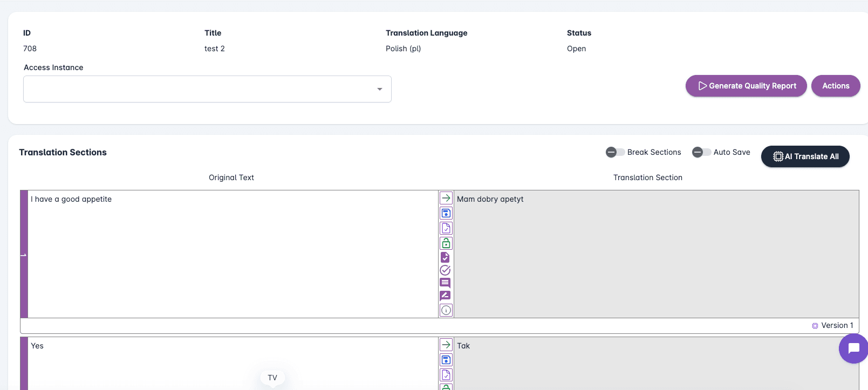Viewport: 868px width, 390px height.
Task: Enable the Break Sections toggle
Action: (614, 152)
